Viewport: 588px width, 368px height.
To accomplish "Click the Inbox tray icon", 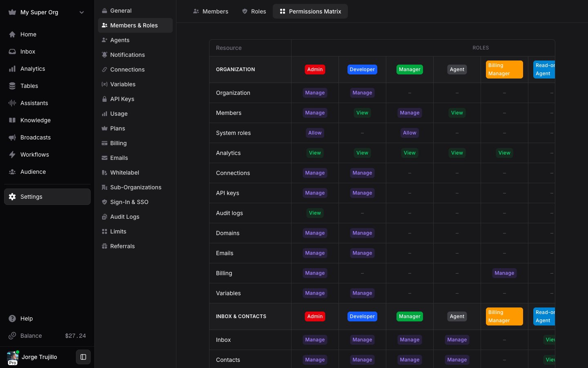I will click(12, 52).
